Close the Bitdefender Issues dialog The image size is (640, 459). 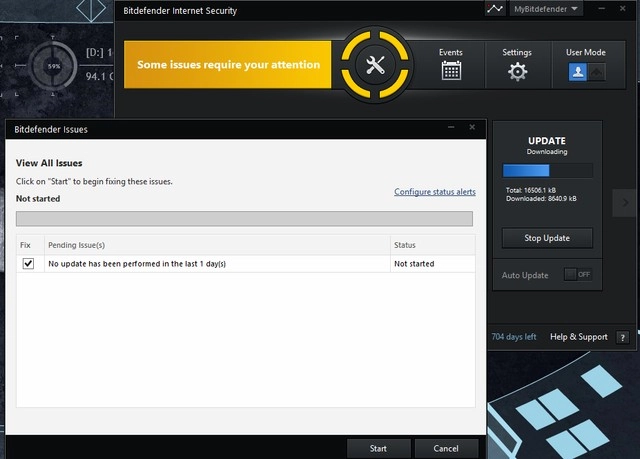(x=472, y=127)
